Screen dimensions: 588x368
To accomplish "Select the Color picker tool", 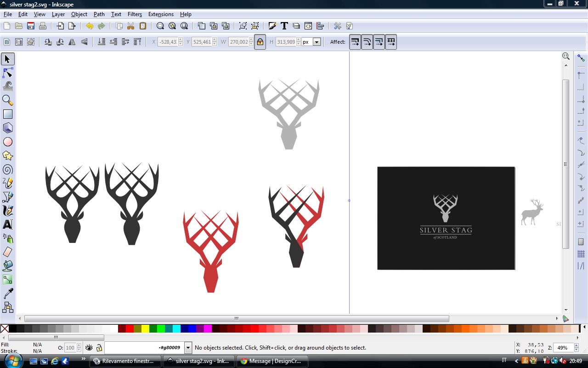I will tap(7, 293).
